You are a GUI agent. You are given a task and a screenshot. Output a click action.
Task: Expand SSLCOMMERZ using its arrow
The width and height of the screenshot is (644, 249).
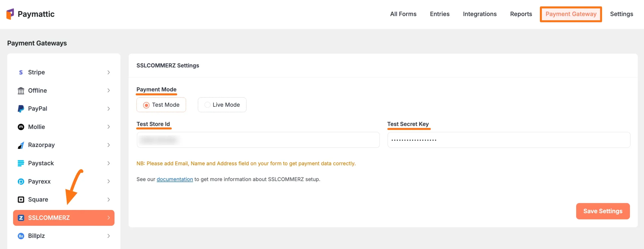(x=109, y=218)
